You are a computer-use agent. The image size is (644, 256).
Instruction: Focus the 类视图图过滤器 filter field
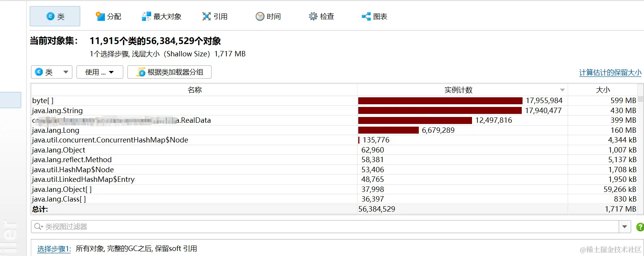point(325,227)
